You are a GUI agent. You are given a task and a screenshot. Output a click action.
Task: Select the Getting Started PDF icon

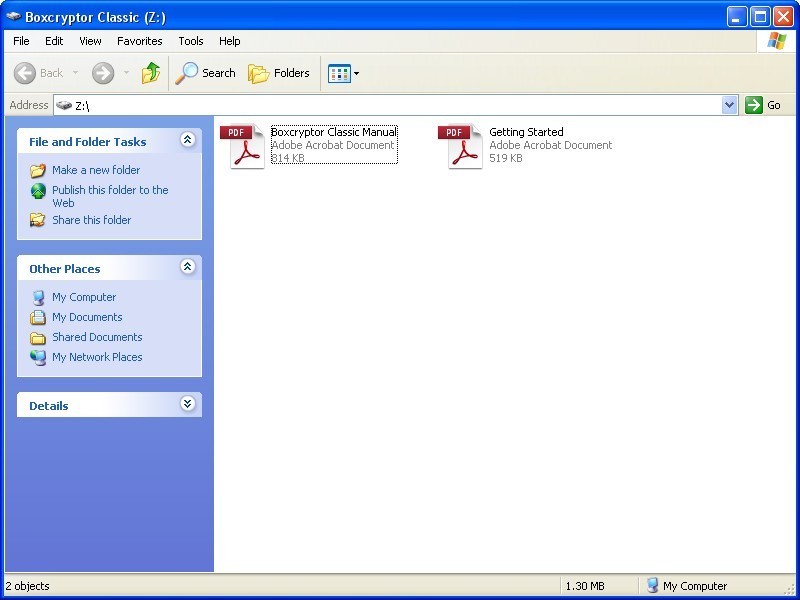pos(461,146)
